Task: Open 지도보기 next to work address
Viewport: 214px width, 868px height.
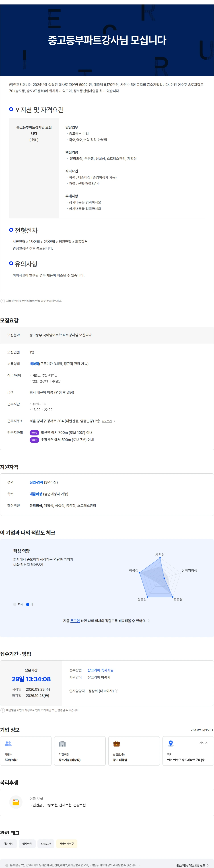Action: pos(107,421)
